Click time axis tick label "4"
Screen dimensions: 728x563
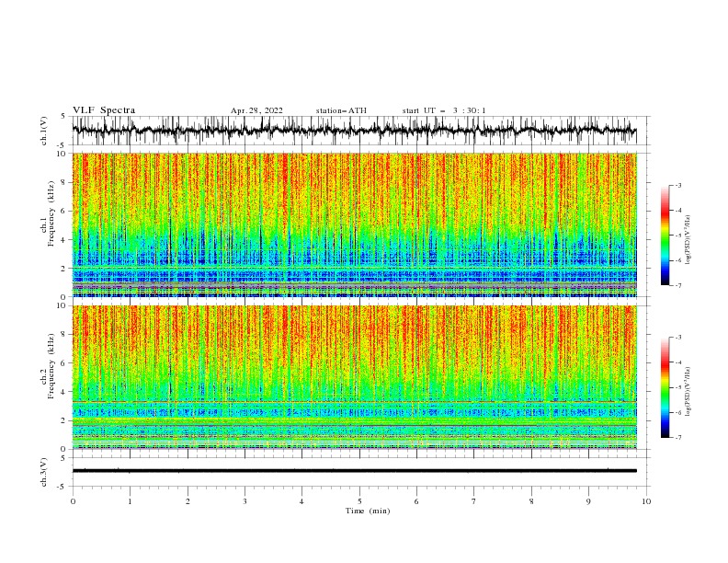(301, 501)
